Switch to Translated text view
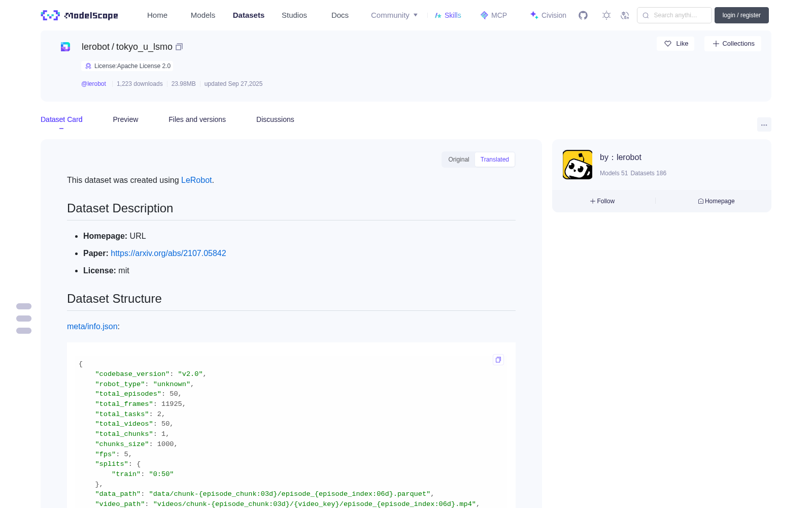This screenshot has height=508, width=812. coord(495,160)
